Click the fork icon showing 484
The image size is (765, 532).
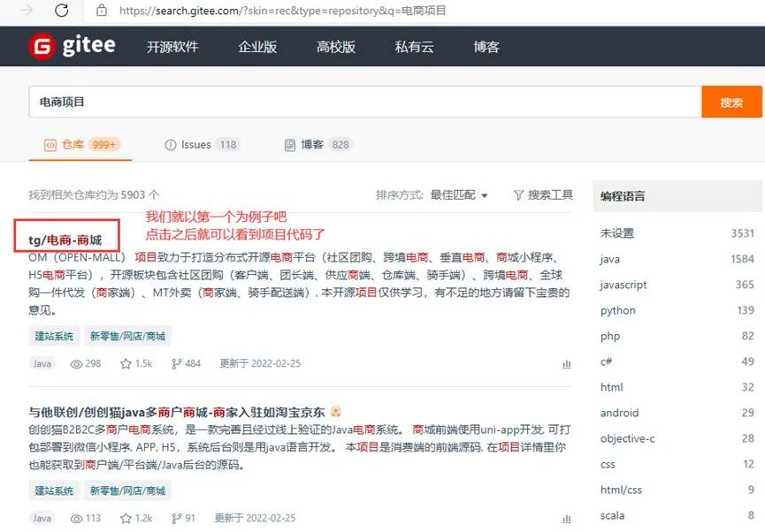(x=176, y=364)
